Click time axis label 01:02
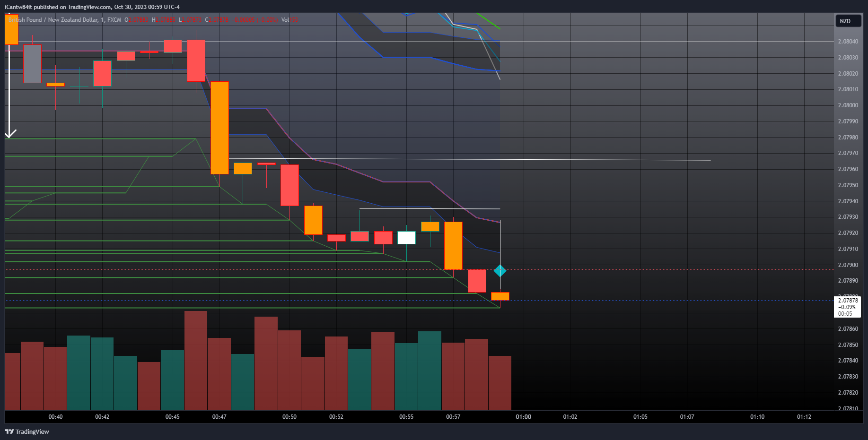868x440 pixels. [x=570, y=417]
